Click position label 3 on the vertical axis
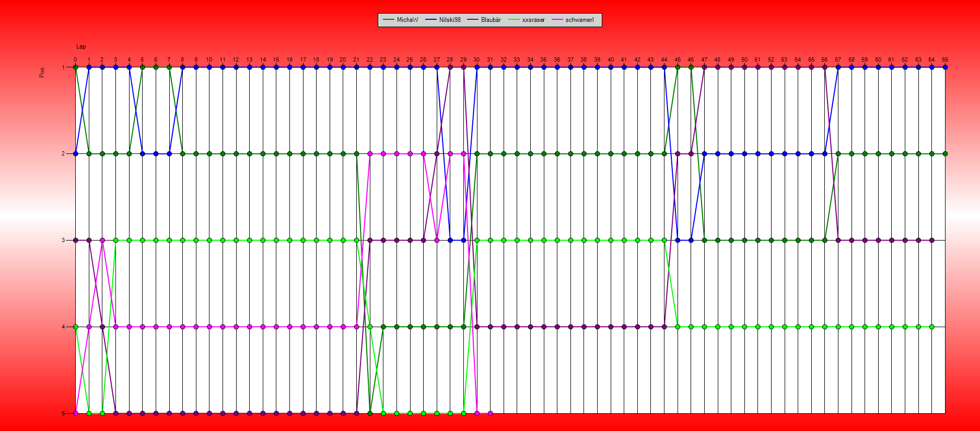Viewport: 980px width, 431px height. tap(63, 241)
